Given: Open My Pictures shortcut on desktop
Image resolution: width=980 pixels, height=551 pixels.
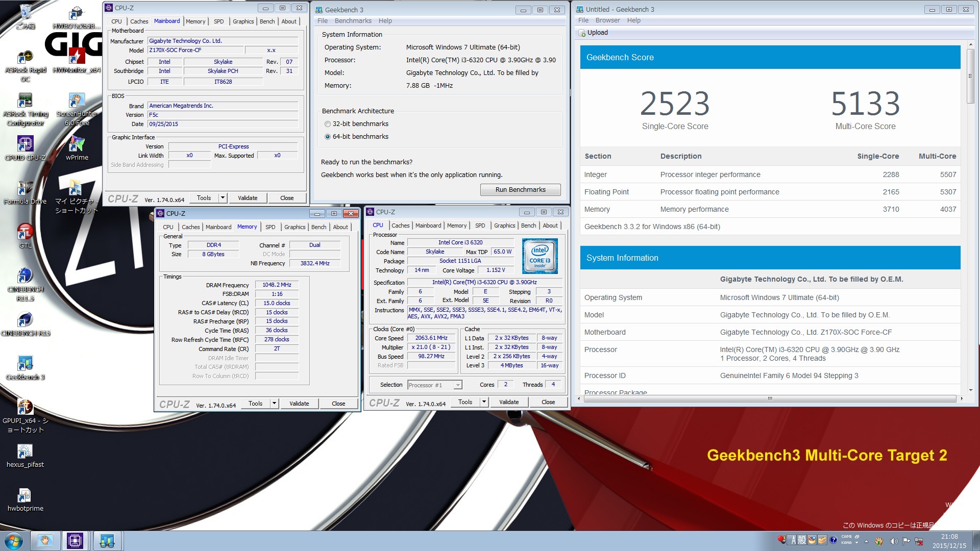Looking at the screenshot, I should [76, 196].
